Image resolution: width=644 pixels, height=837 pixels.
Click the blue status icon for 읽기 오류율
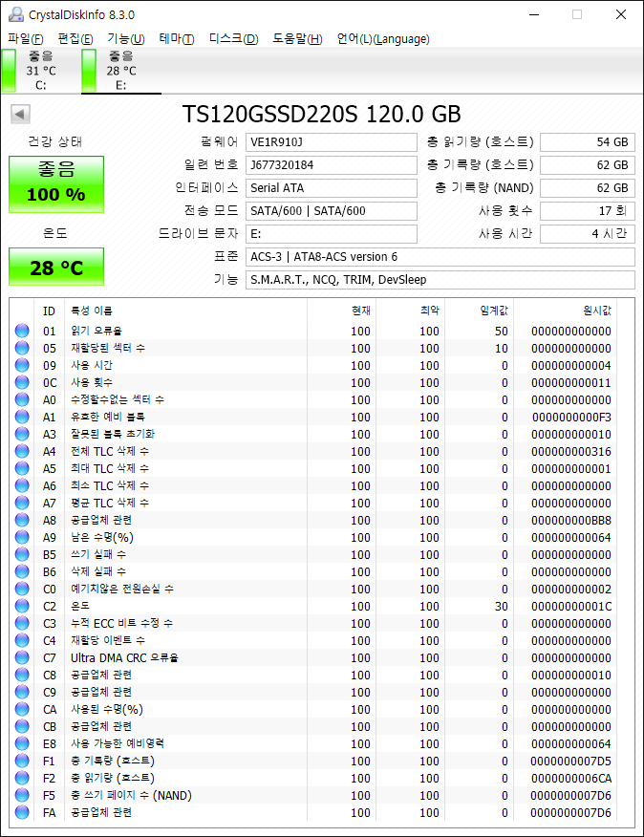[22, 332]
